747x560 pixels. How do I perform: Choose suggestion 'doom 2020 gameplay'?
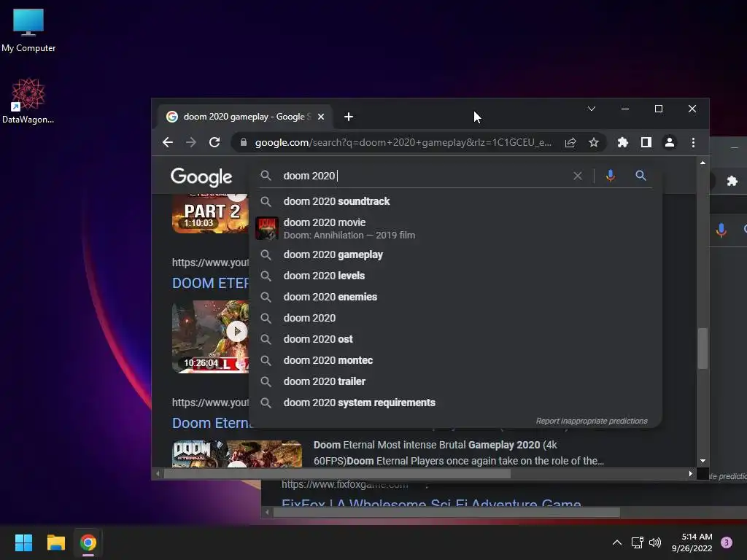click(x=455, y=254)
